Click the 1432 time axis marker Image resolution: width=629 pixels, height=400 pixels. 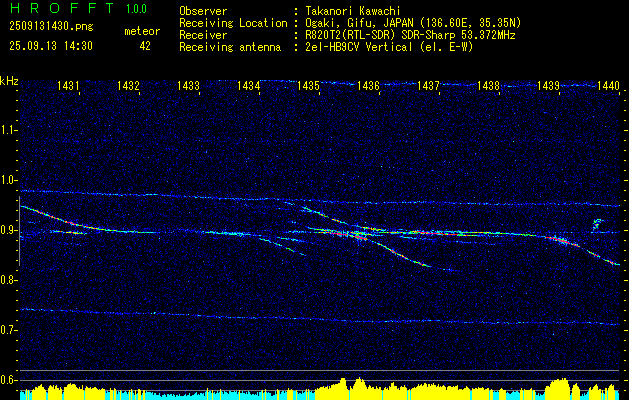[x=128, y=85]
